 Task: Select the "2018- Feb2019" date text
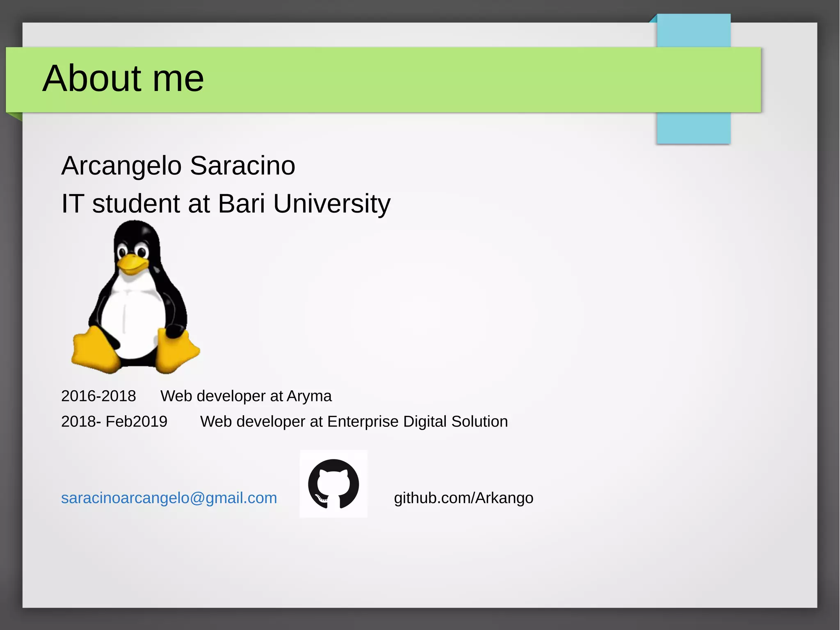pyautogui.click(x=114, y=422)
